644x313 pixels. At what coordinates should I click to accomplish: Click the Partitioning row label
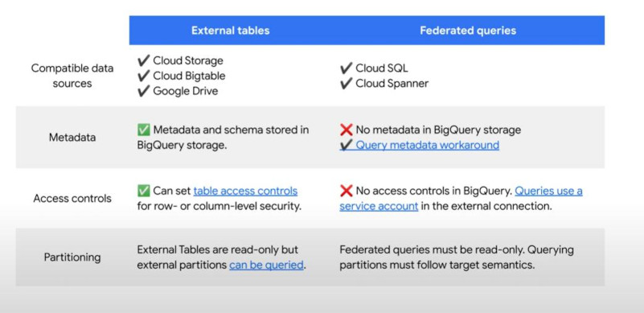coord(72,257)
